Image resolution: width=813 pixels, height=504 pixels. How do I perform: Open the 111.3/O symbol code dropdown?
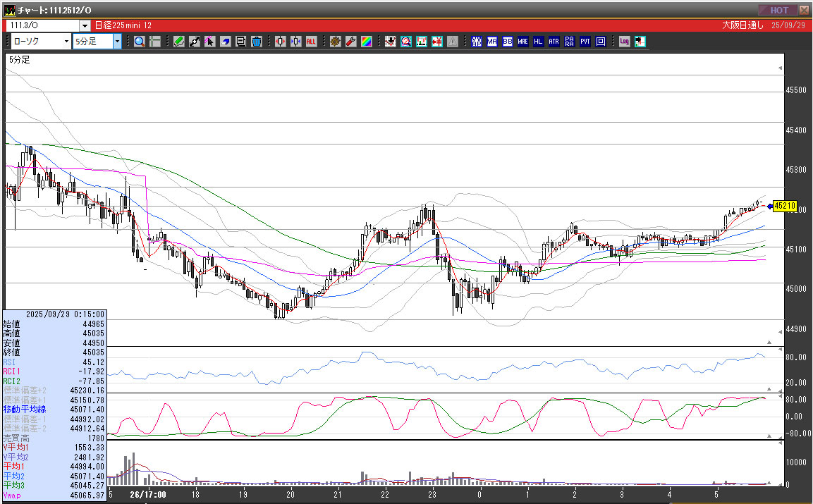[x=85, y=25]
